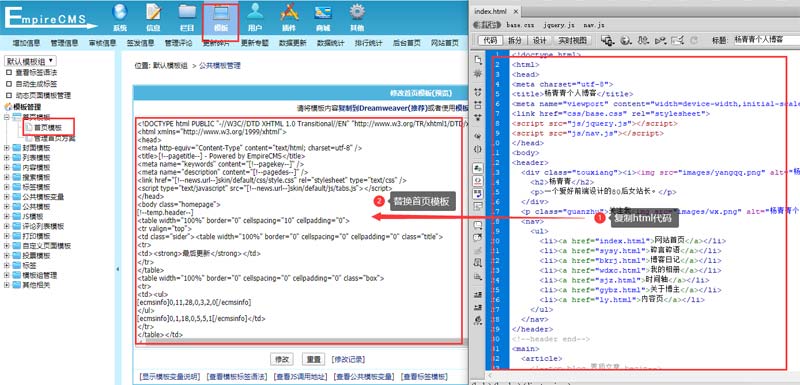Click 动态页面模板管理 in sidebar
The height and width of the screenshot is (385, 800).
43,95
